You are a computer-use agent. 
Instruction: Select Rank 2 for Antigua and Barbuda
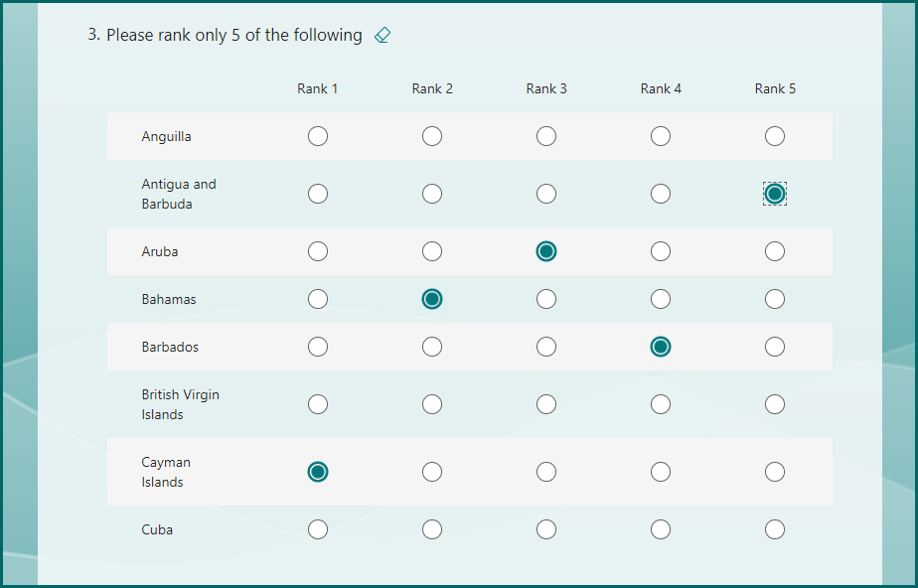pos(432,194)
